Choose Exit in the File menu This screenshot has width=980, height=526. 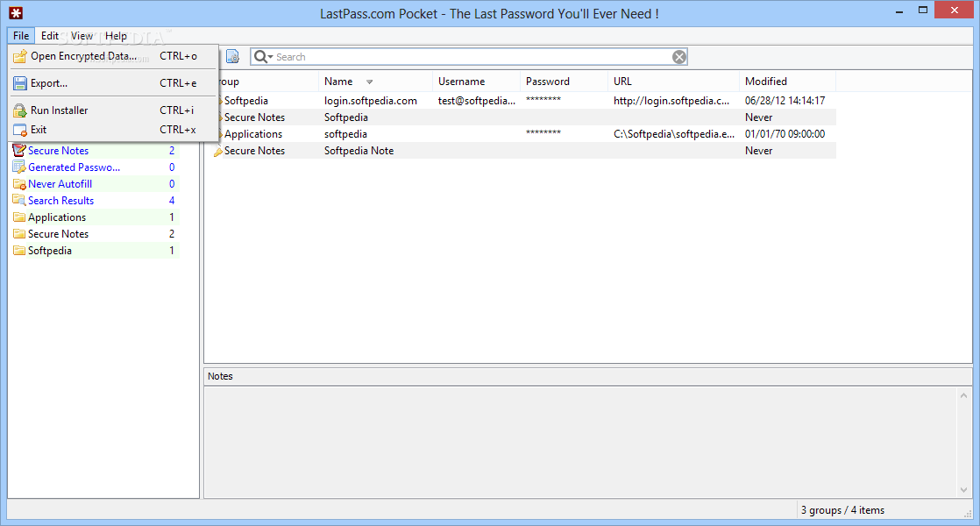pyautogui.click(x=113, y=130)
